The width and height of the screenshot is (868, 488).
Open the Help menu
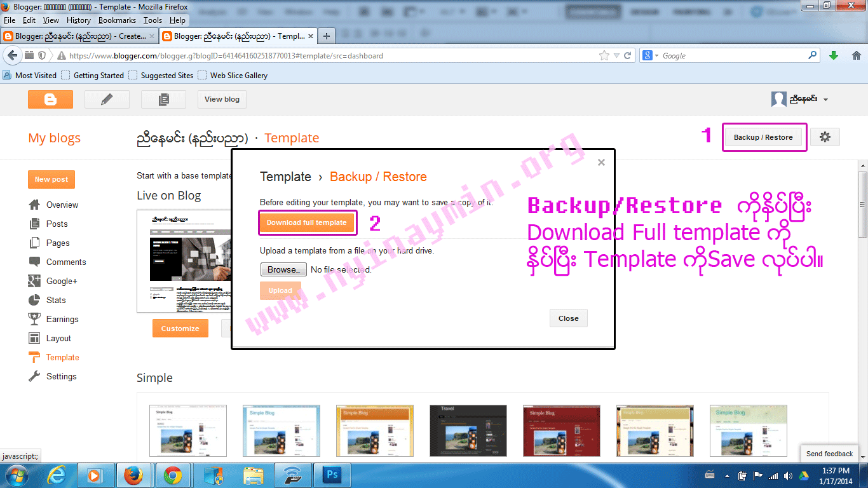coord(177,20)
